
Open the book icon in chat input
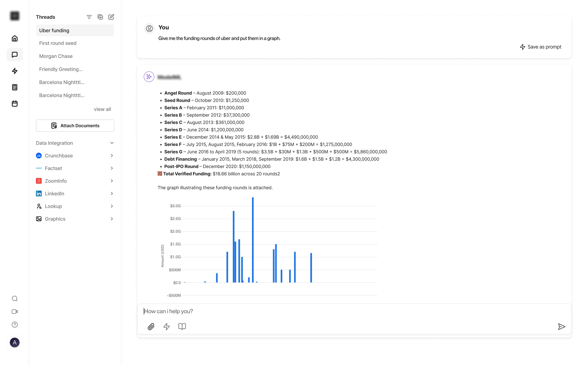point(182,326)
